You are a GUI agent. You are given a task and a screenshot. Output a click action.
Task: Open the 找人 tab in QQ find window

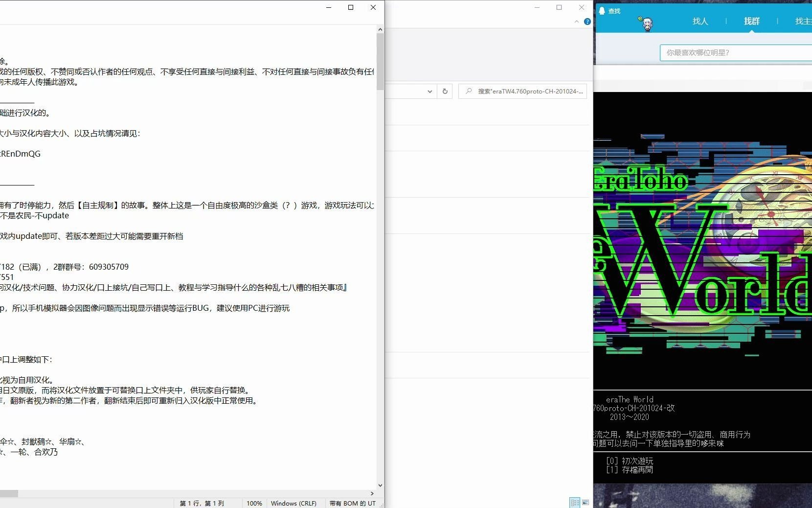pos(700,21)
